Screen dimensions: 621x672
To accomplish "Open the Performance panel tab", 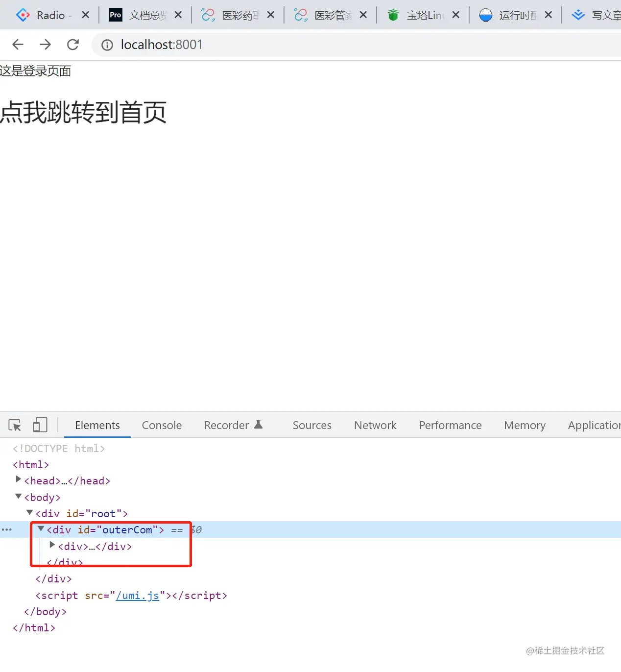I will 450,425.
